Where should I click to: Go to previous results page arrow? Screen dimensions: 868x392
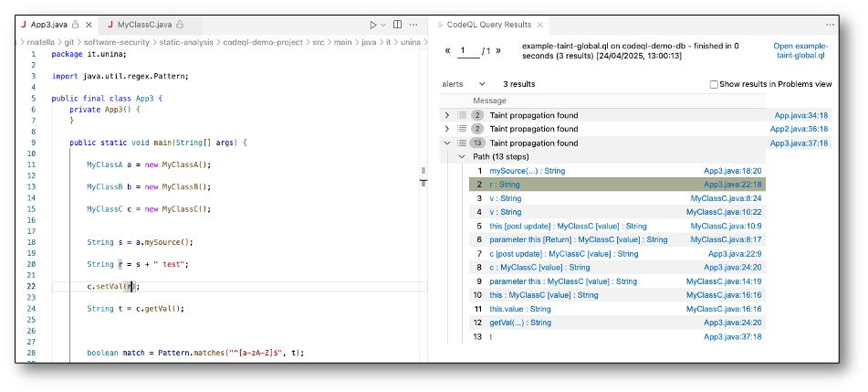pyautogui.click(x=448, y=50)
